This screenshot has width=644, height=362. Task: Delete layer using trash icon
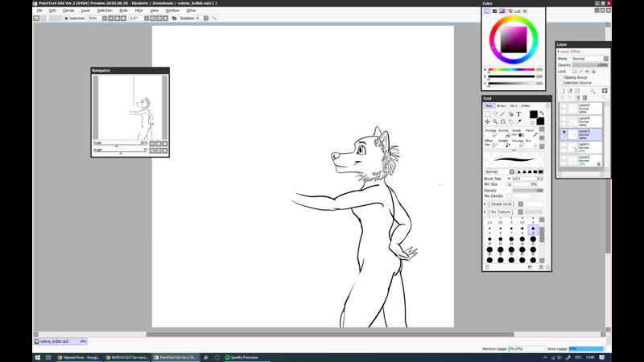coord(585,98)
